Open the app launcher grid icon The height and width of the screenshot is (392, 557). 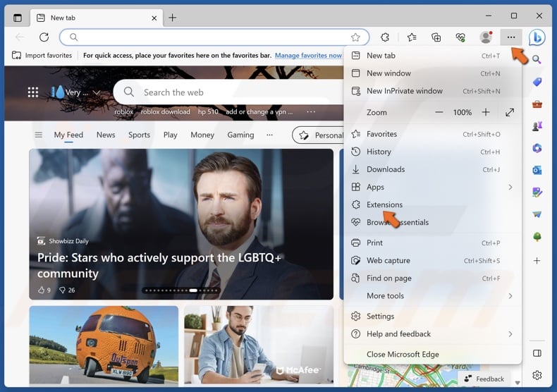point(33,92)
